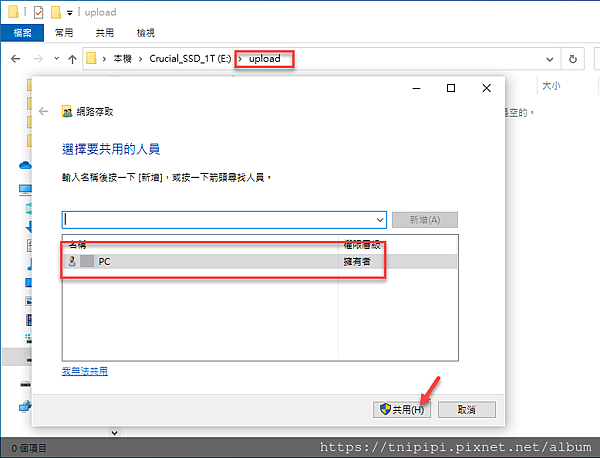Click the 取消 cancel button
Viewport: 600px width, 458px height.
point(466,409)
